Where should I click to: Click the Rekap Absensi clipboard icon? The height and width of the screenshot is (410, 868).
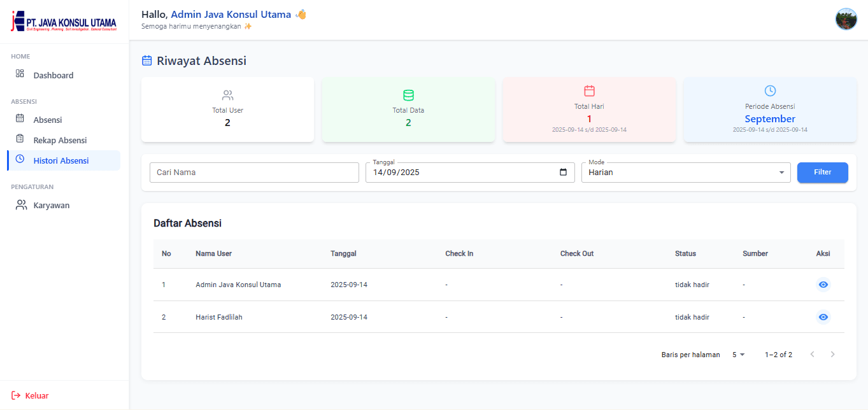20,139
